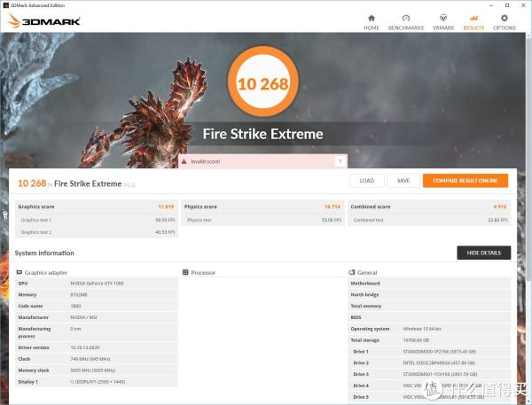Image resolution: width=532 pixels, height=405 pixels.
Task: Select the BIOS row
Action: (429, 317)
